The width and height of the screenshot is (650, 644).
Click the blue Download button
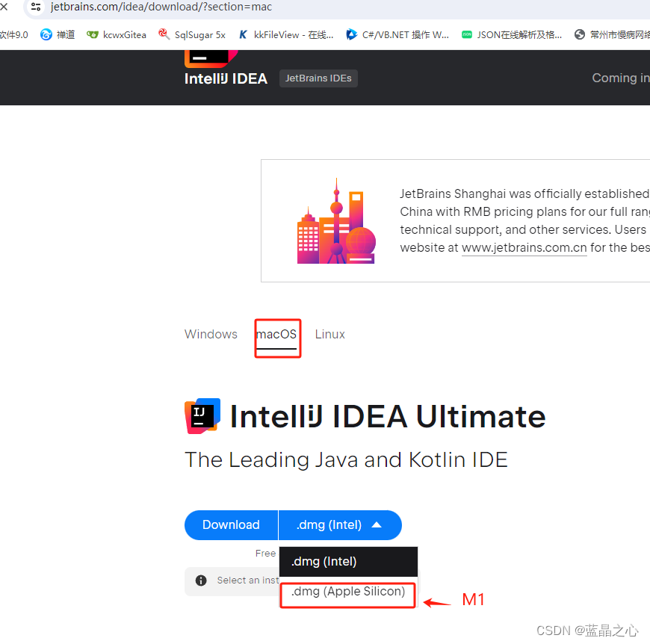point(231,525)
